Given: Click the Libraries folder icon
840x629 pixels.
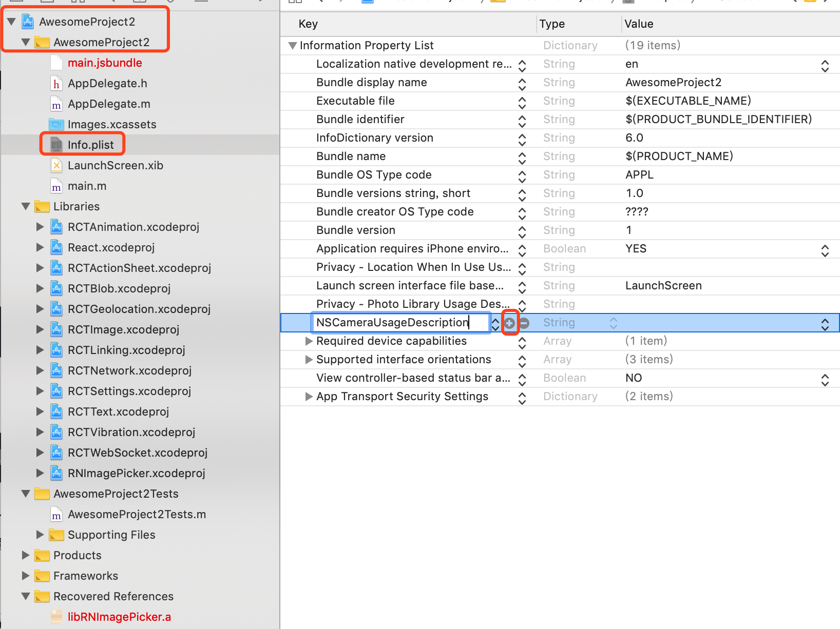Looking at the screenshot, I should pos(42,206).
